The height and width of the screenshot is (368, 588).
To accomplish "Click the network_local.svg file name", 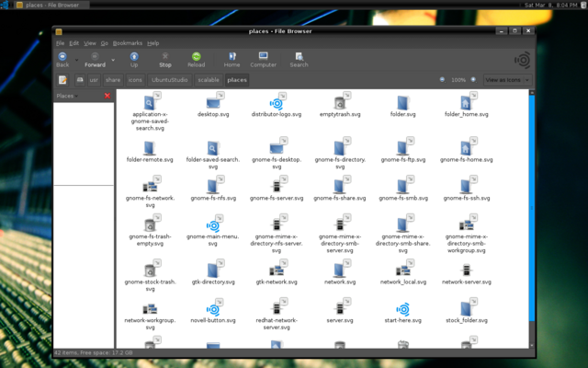I will click(403, 282).
